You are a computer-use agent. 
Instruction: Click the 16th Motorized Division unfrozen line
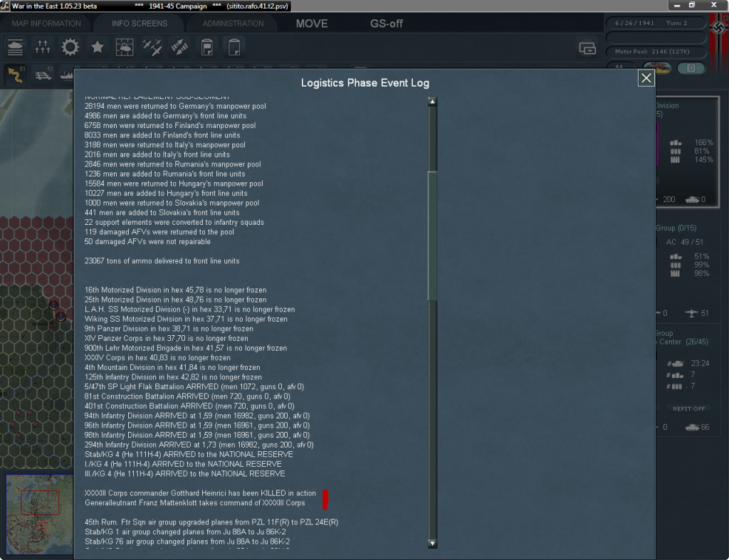176,290
